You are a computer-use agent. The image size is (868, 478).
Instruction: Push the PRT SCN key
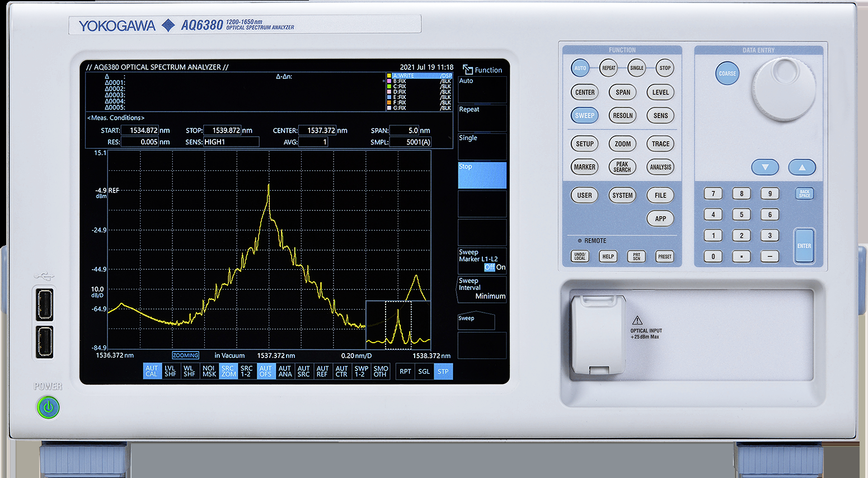click(x=636, y=256)
